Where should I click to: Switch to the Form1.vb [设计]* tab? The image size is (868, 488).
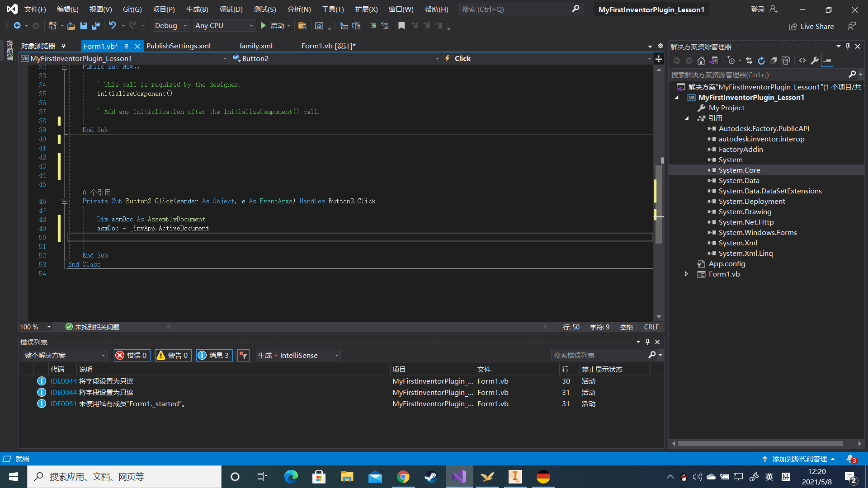[x=329, y=46]
